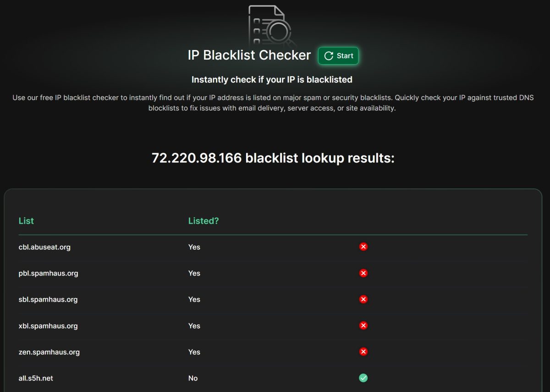Screen dimensions: 550x392
Task: Click the Yes text next to xbl.spamhaus.org
Action: pos(194,326)
